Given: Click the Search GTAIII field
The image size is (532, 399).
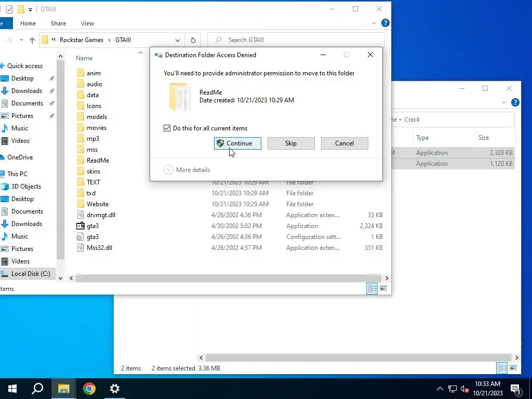Looking at the screenshot, I should 296,40.
